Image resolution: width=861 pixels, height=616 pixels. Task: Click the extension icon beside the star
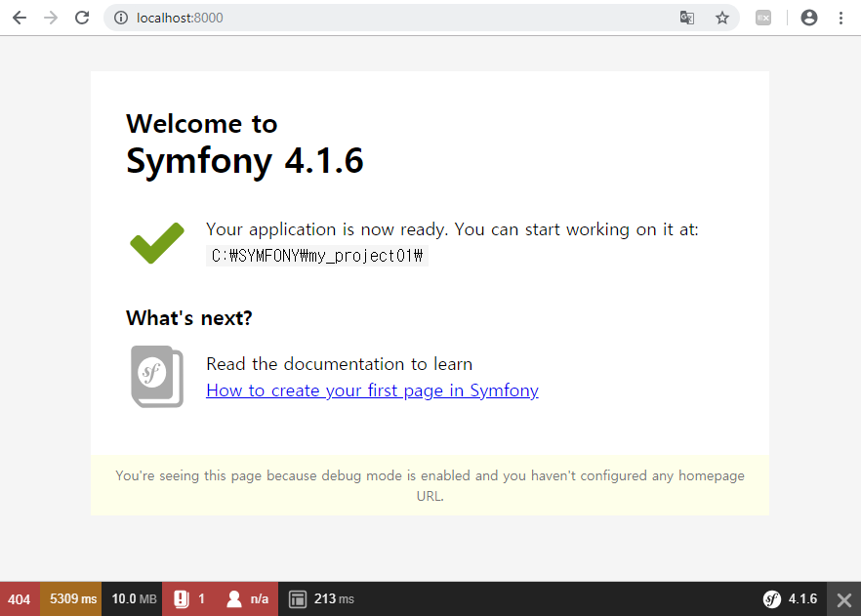tap(764, 18)
